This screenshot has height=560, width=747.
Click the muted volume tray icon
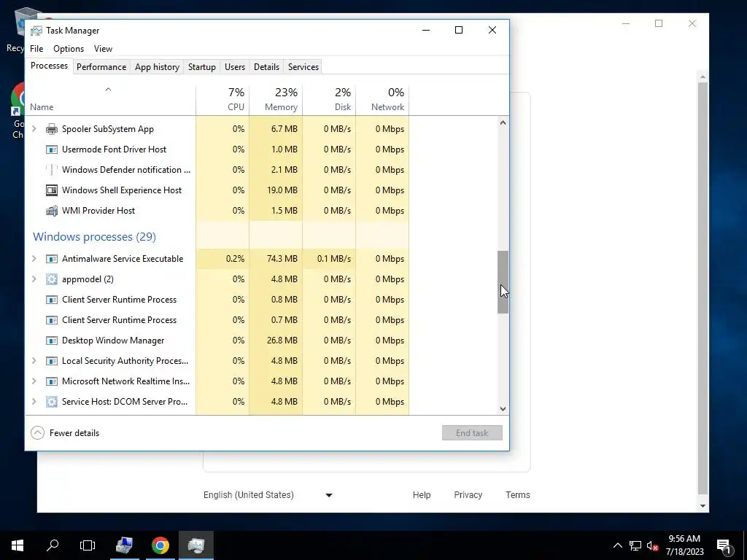[653, 545]
